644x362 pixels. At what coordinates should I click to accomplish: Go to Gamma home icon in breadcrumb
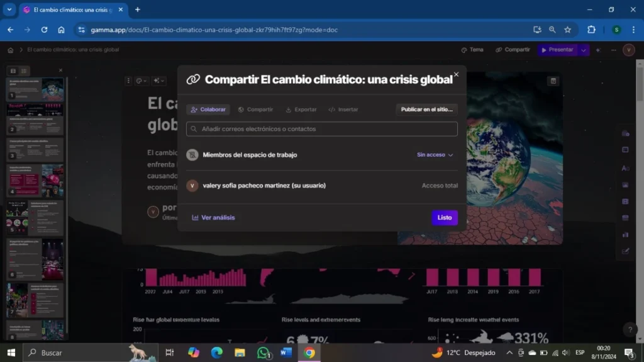point(11,50)
